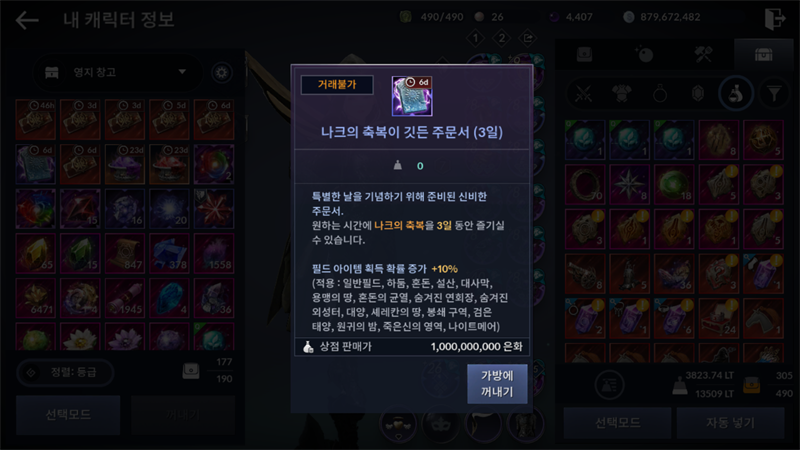
Task: Switch to the chest inventory tab
Action: [763, 54]
